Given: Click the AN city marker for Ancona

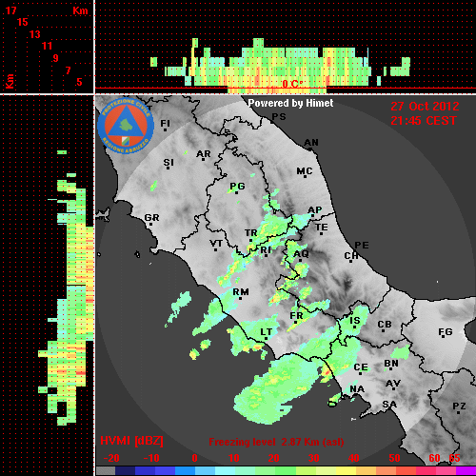Looking at the screenshot, I should point(311,144).
